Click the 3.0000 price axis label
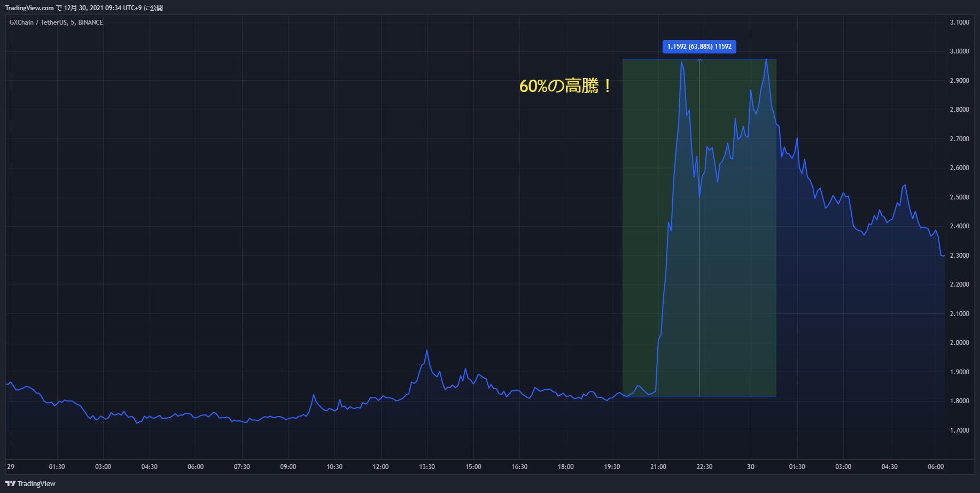Viewport: 980px width, 493px height. tap(960, 51)
